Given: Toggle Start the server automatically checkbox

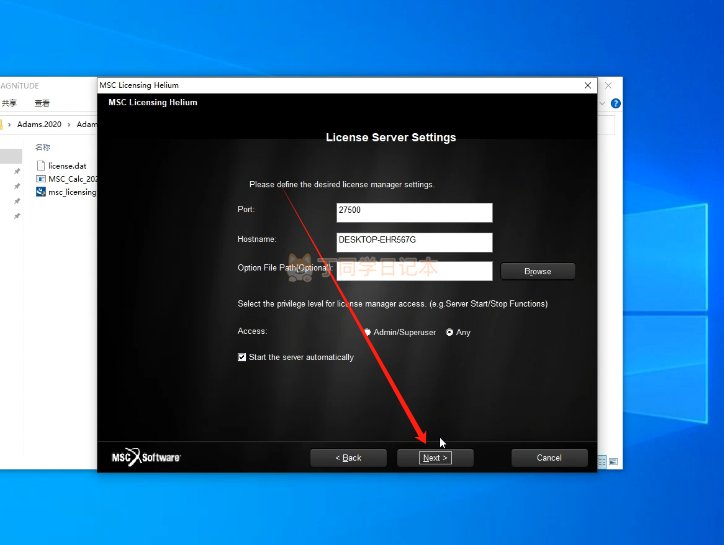Looking at the screenshot, I should [241, 357].
